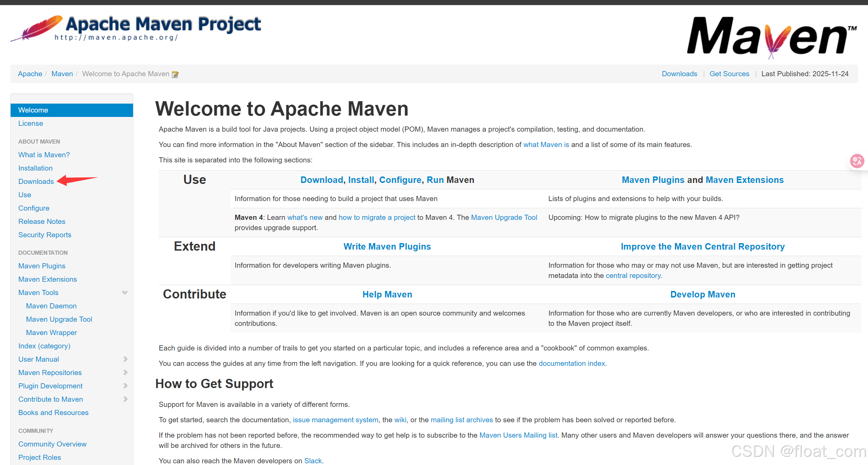Click the edit page icon in breadcrumb
Viewport: 868px width, 465px height.
tap(175, 74)
